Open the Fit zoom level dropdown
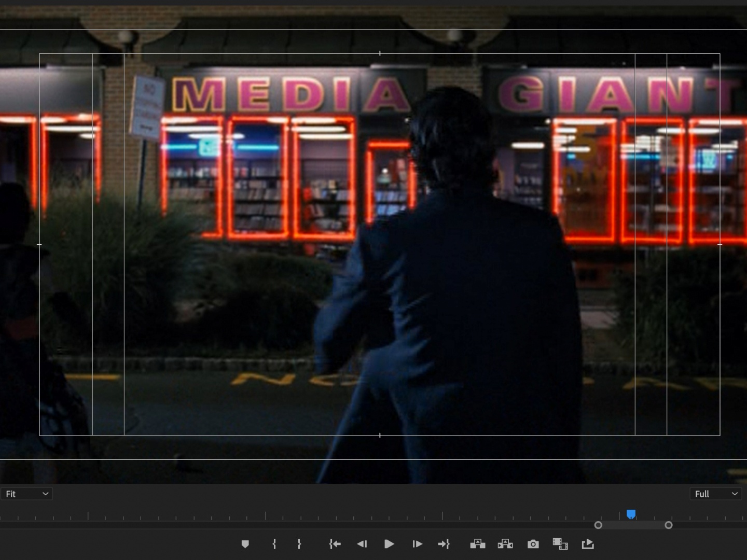This screenshot has width=747, height=560. click(x=26, y=494)
